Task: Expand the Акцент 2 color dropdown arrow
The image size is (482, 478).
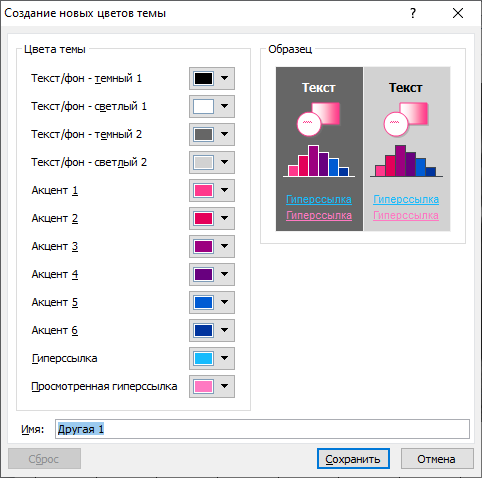Action: coord(225,218)
